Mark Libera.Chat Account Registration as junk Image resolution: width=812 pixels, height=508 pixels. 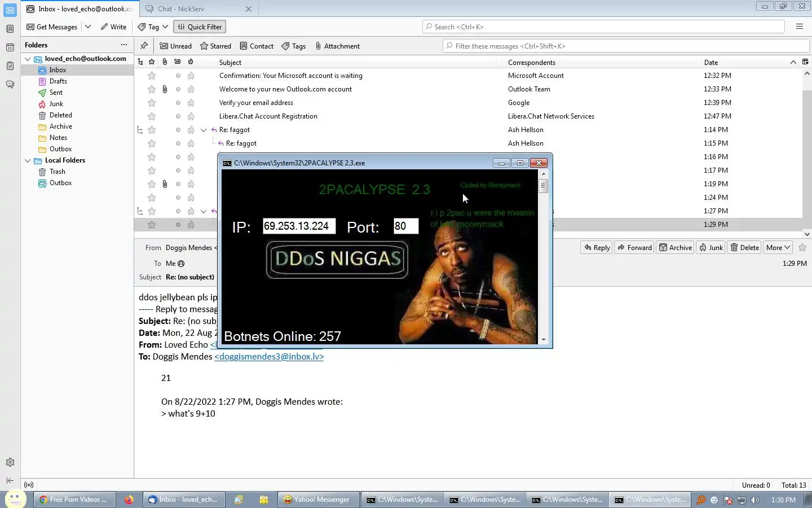(x=191, y=116)
